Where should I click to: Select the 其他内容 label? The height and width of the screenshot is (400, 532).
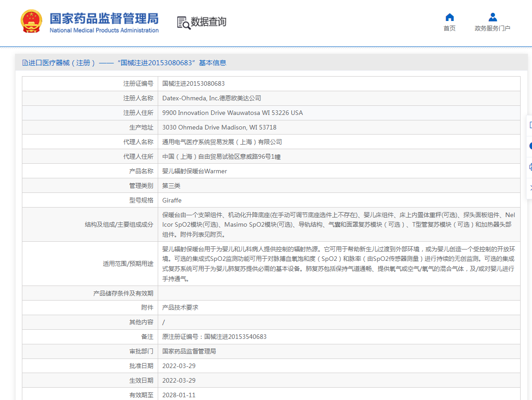coord(141,322)
